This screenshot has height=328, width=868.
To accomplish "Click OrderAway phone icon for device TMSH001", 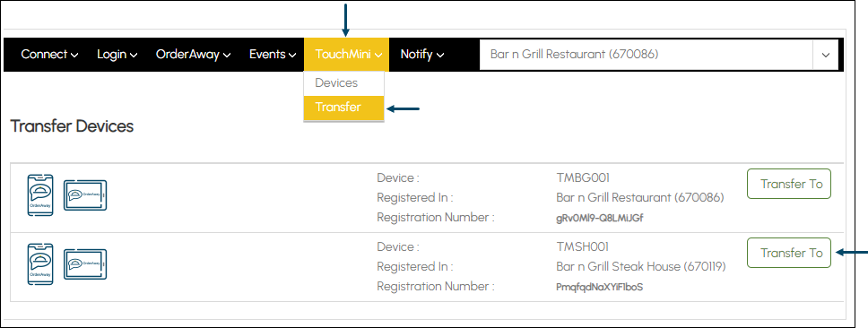I will (40, 264).
